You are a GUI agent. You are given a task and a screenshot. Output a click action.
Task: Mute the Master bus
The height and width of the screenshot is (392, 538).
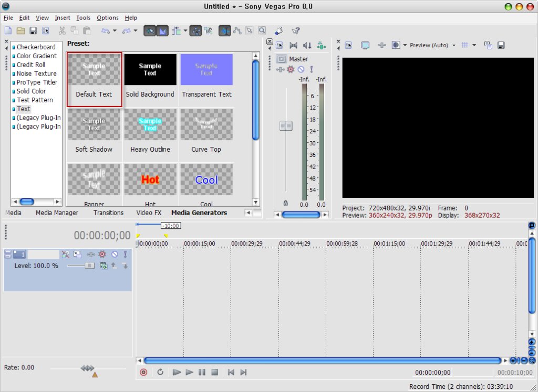coord(301,70)
